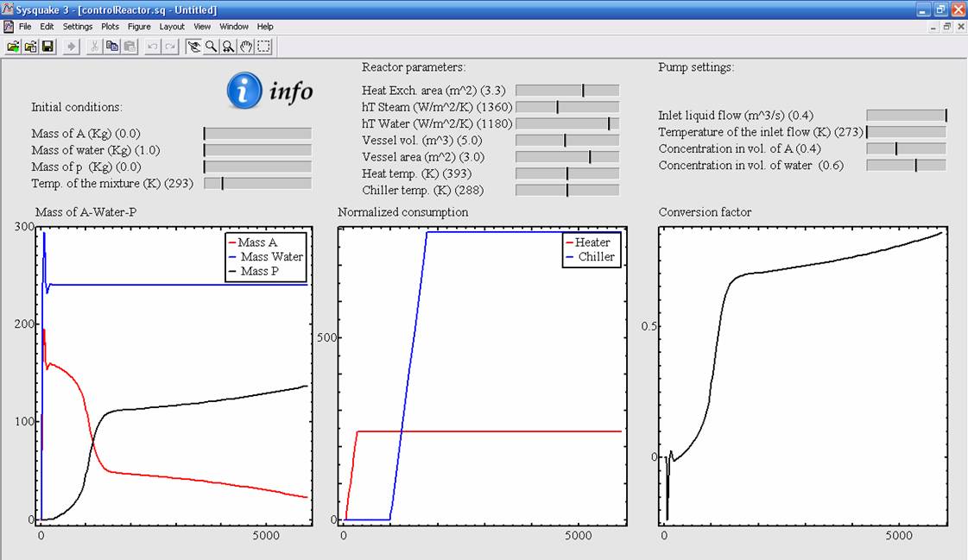Click the grayed-out arrow toolbar button
This screenshot has height=560, width=968.
coord(72,47)
